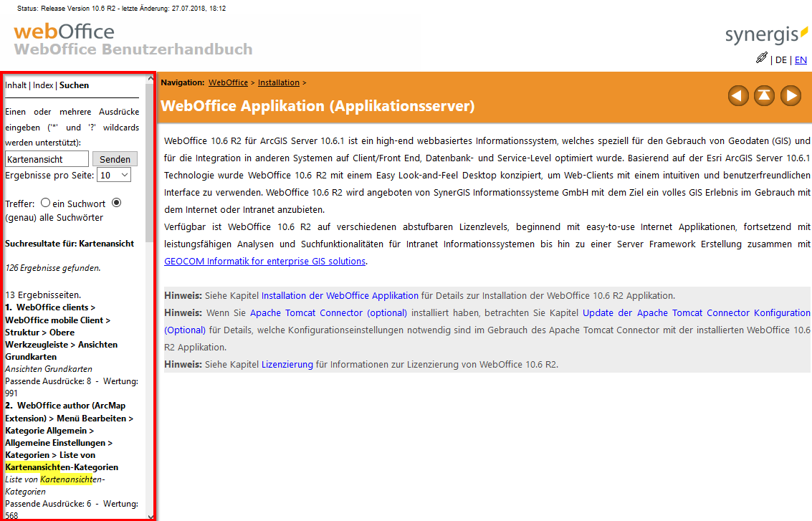This screenshot has width=812, height=521.
Task: Click the chain link permalink icon
Action: click(761, 59)
